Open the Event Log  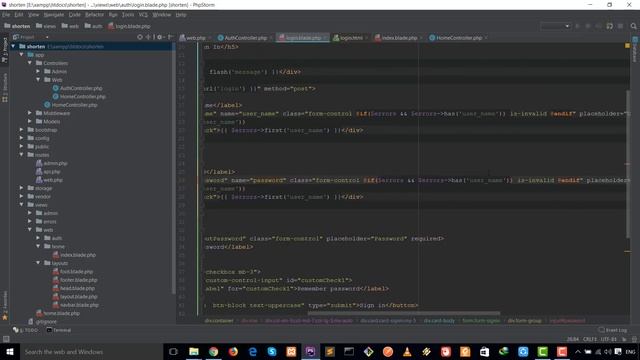(613, 330)
